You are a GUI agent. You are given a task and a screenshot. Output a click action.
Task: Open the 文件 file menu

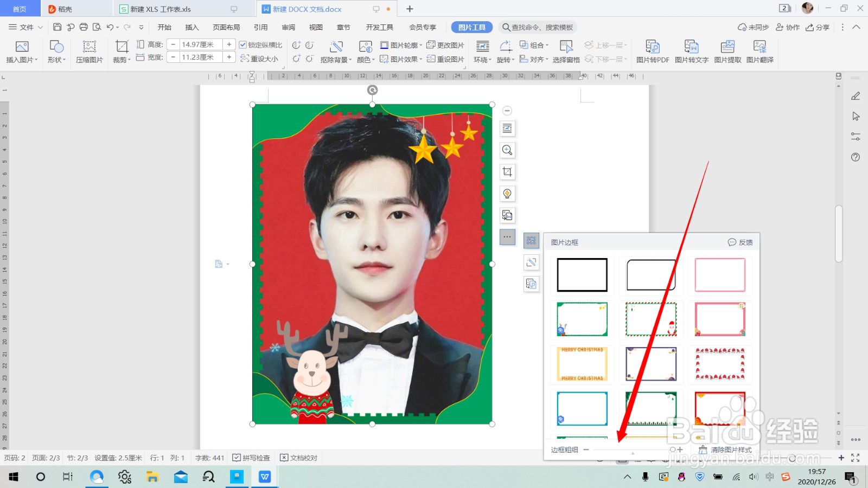(x=25, y=27)
